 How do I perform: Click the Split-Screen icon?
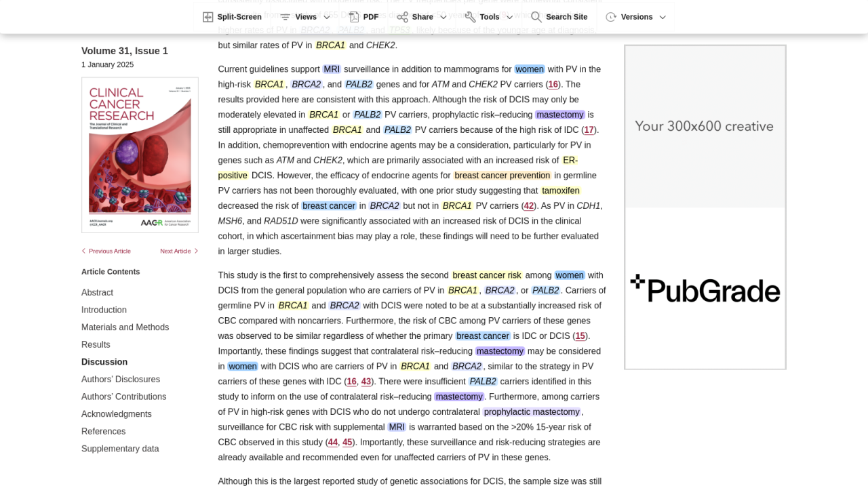(x=208, y=17)
